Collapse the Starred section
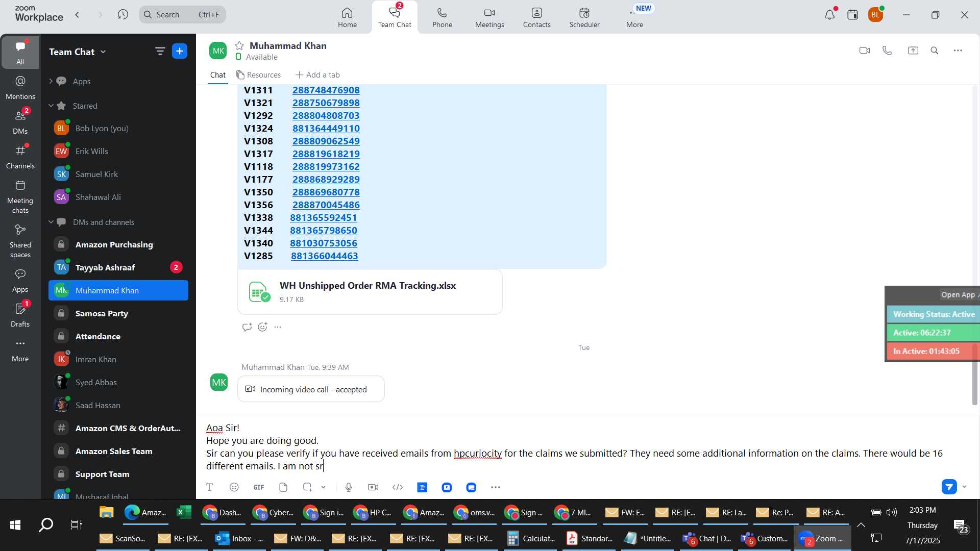The image size is (980, 551). click(51, 106)
